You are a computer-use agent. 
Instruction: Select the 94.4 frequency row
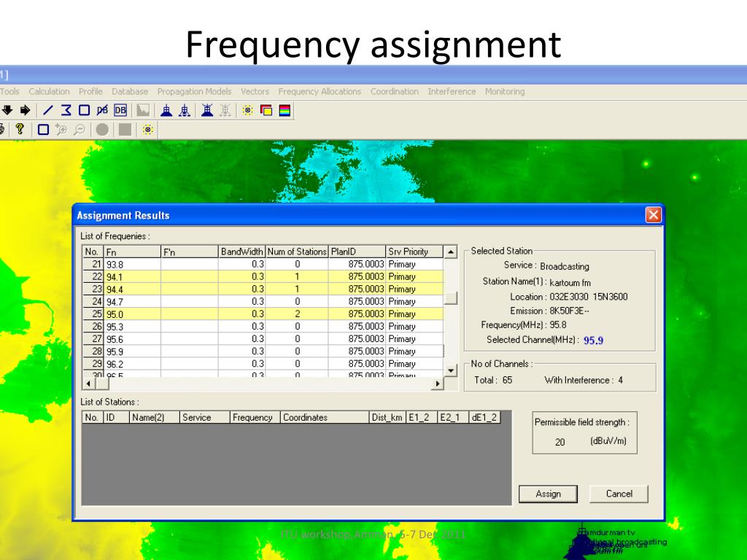(263, 289)
